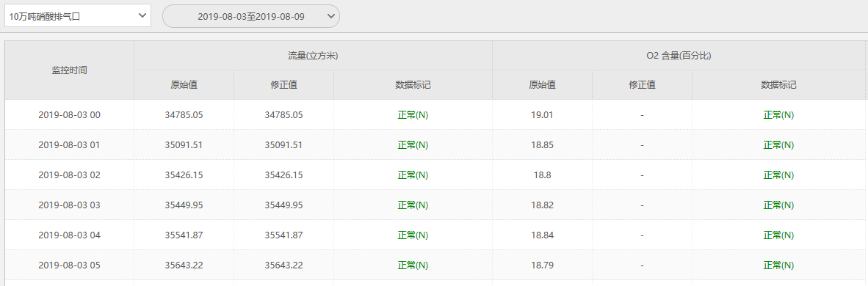Click the O2 raw value 19.01
The image size is (868, 286).
[x=543, y=115]
